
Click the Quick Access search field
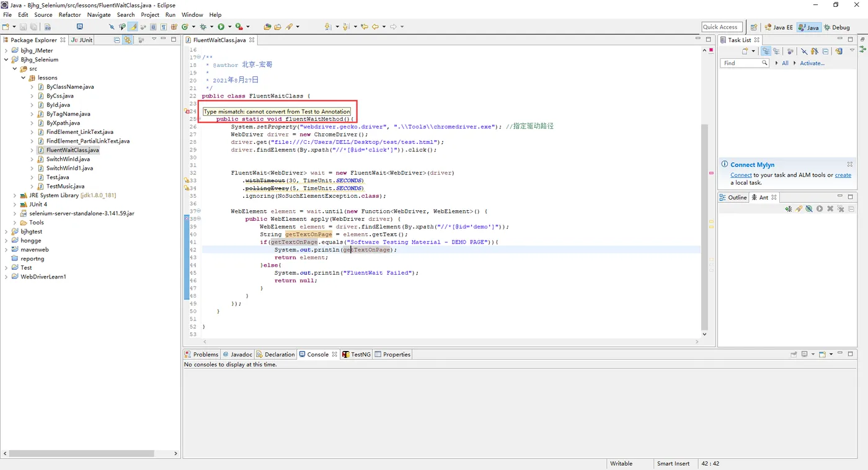coord(722,27)
